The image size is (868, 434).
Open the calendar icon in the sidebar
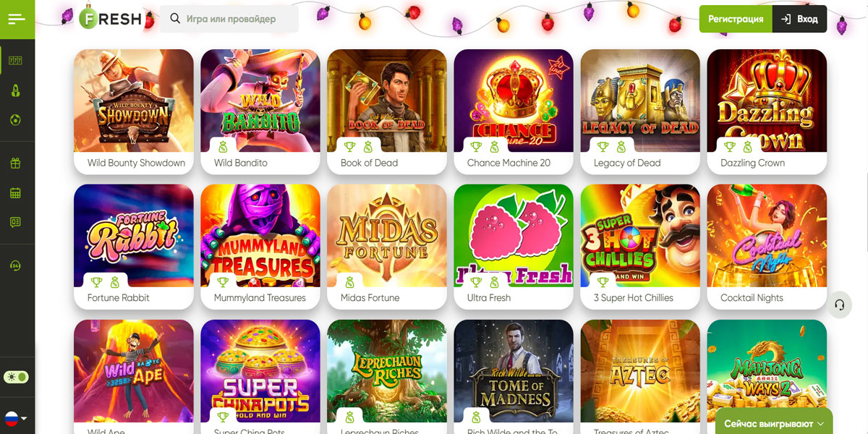[x=16, y=193]
